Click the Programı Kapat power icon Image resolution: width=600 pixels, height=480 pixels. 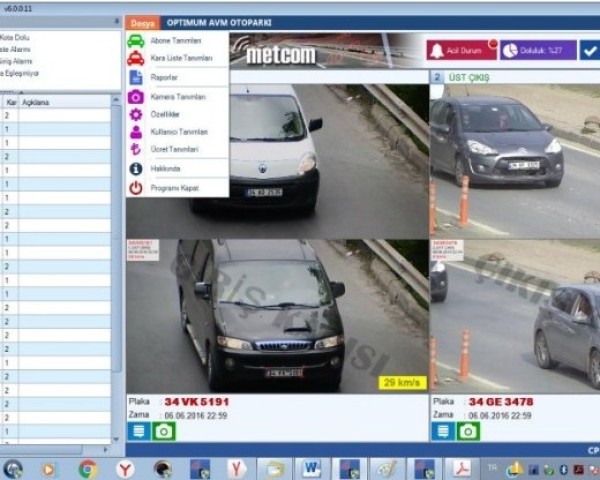(136, 187)
